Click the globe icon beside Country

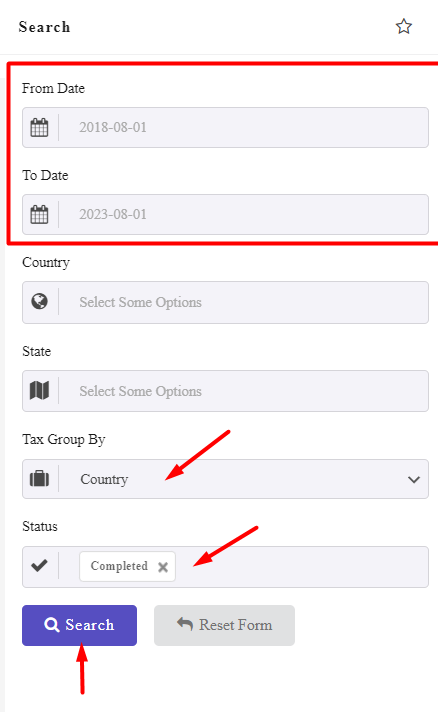click(39, 301)
